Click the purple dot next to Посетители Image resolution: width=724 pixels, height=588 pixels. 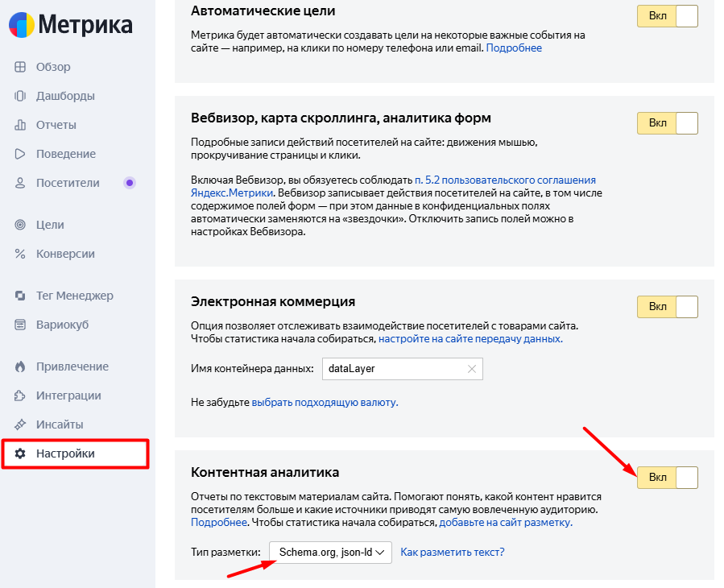click(x=130, y=183)
